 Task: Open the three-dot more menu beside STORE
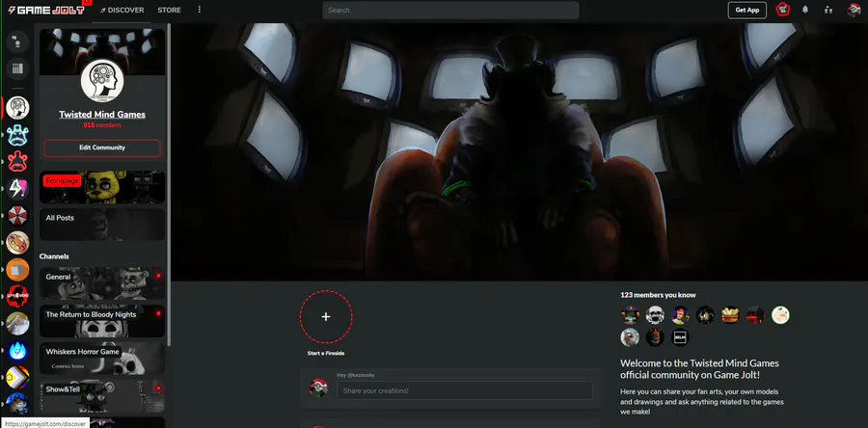point(200,10)
